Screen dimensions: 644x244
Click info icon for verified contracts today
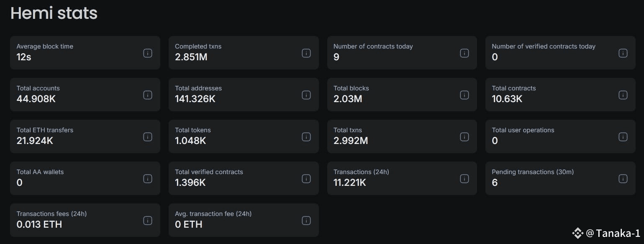click(x=623, y=53)
